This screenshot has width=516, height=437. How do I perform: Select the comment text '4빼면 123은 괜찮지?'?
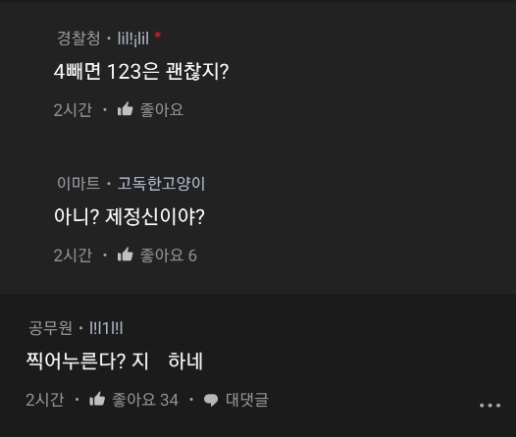(141, 71)
